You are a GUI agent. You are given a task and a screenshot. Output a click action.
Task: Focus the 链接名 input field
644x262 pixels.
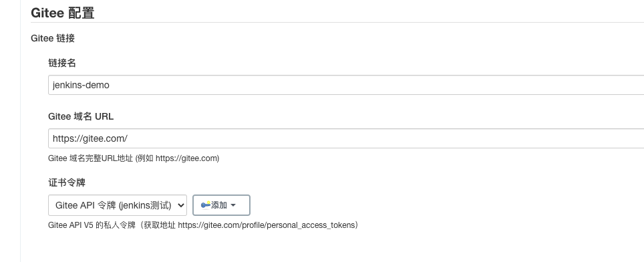pos(346,85)
